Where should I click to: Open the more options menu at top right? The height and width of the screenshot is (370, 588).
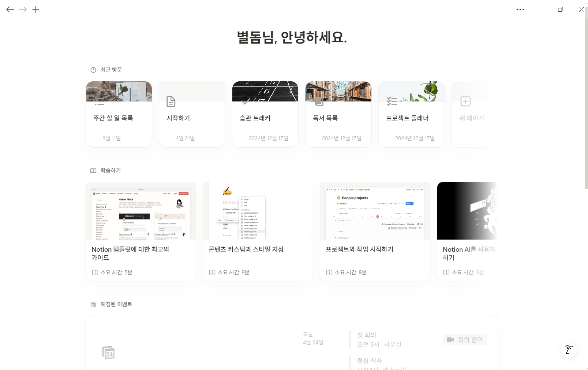[x=520, y=9]
